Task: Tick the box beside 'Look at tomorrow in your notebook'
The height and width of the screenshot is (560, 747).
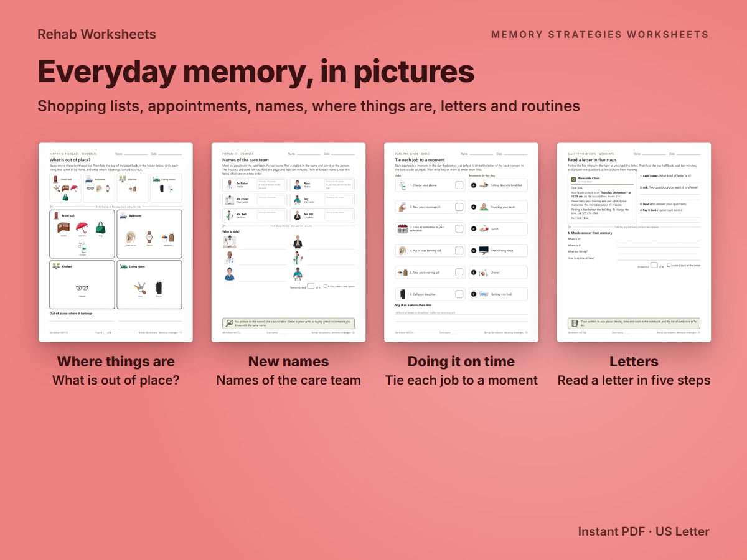Action: coord(459,229)
